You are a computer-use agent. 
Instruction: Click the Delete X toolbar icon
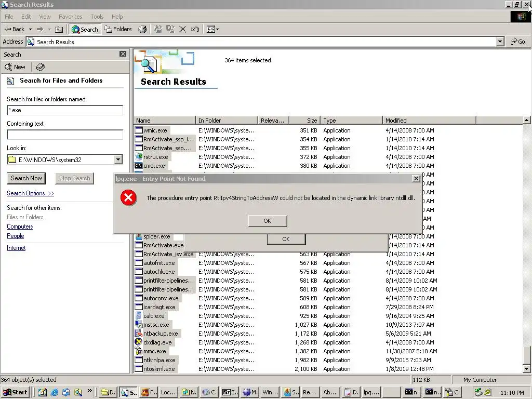click(x=182, y=30)
